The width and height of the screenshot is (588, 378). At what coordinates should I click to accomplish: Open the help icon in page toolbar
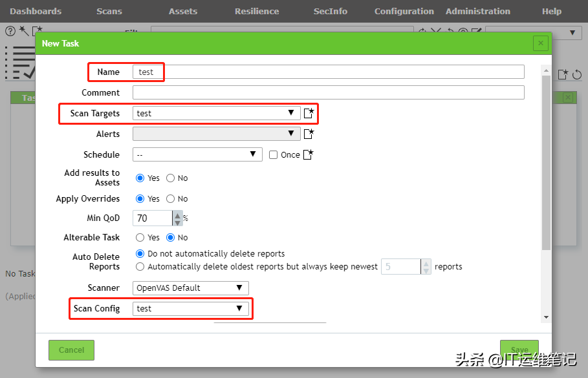click(x=10, y=30)
